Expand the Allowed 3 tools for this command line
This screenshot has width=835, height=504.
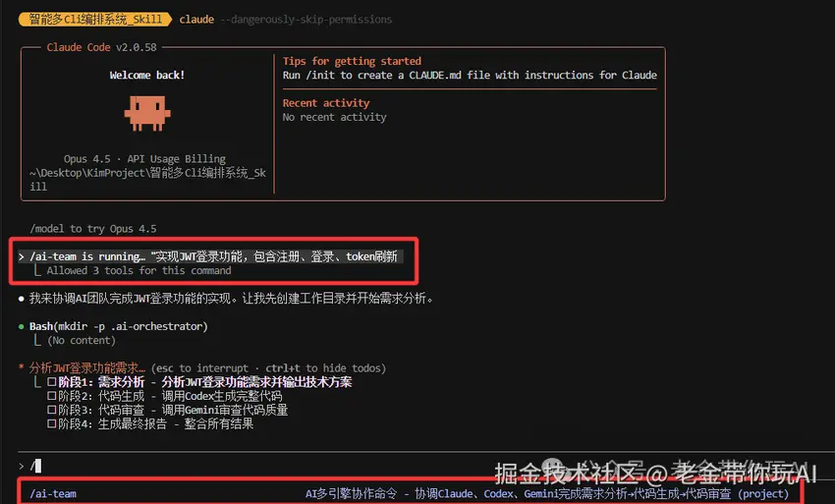click(139, 270)
